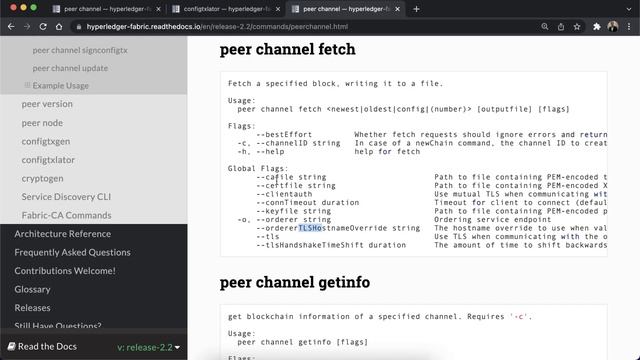Click the browser forward arrow

(x=27, y=27)
